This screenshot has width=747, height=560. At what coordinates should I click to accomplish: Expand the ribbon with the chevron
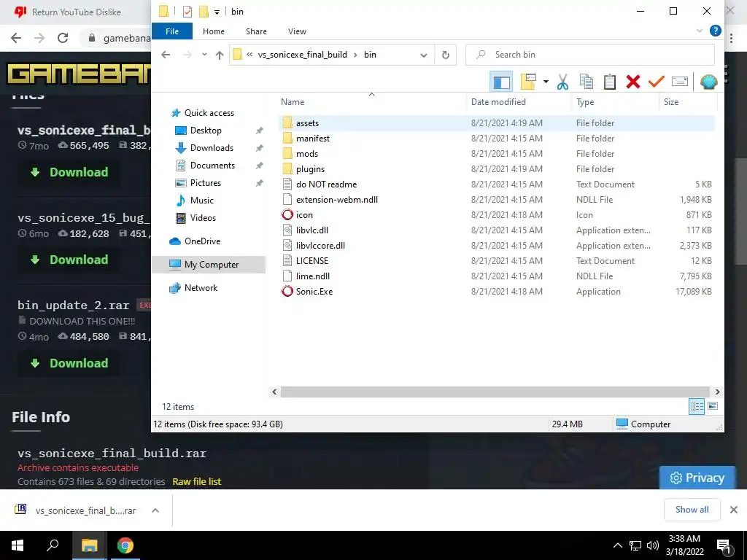[x=699, y=31]
